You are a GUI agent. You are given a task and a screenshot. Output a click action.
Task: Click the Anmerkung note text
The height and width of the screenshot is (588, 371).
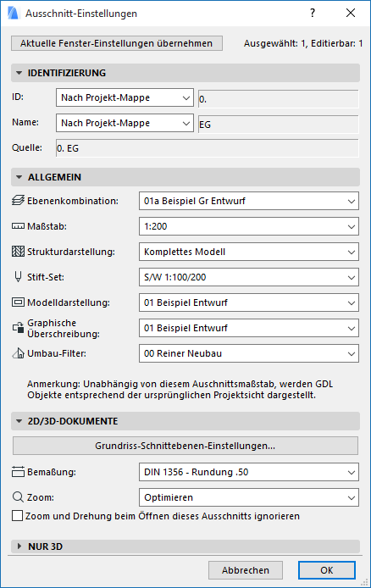coord(180,389)
